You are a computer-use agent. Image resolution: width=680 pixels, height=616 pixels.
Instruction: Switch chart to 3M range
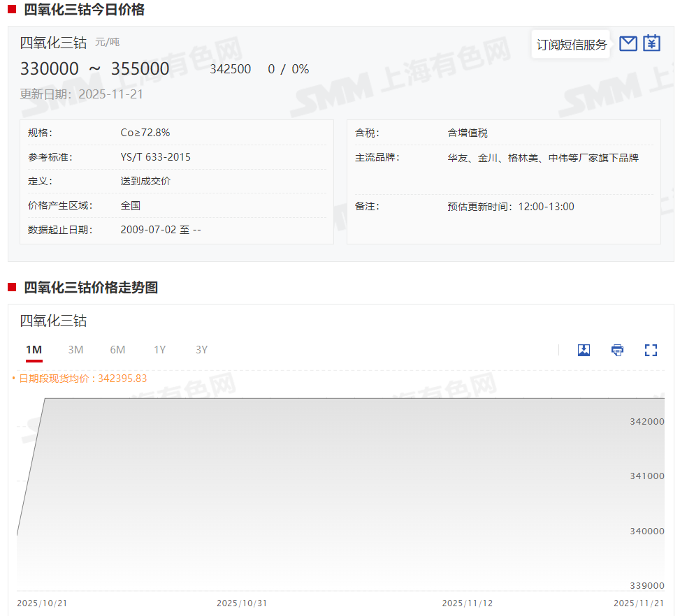click(x=75, y=350)
